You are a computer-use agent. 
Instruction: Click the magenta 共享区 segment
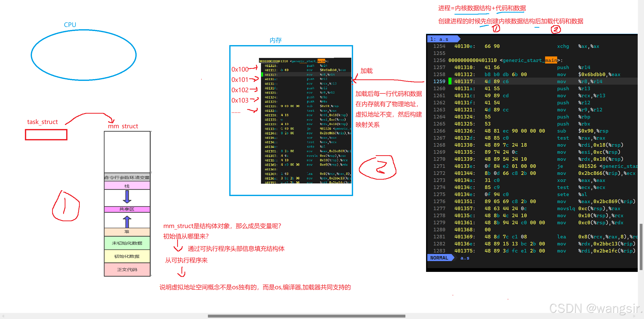[x=127, y=209]
